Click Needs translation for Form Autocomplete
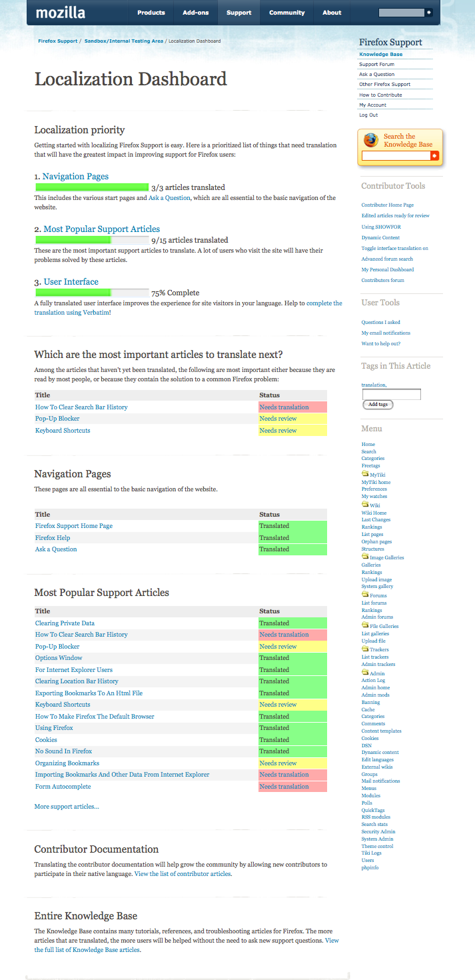This screenshot has height=980, width=475. tap(284, 787)
